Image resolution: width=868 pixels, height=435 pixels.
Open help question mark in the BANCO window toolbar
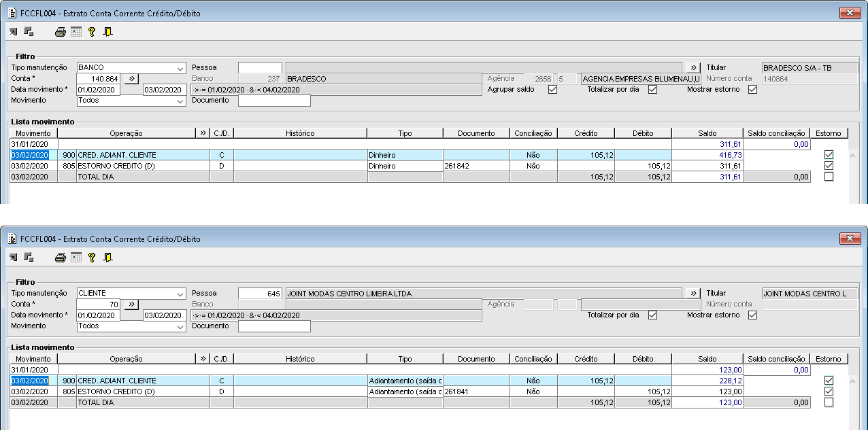[92, 31]
